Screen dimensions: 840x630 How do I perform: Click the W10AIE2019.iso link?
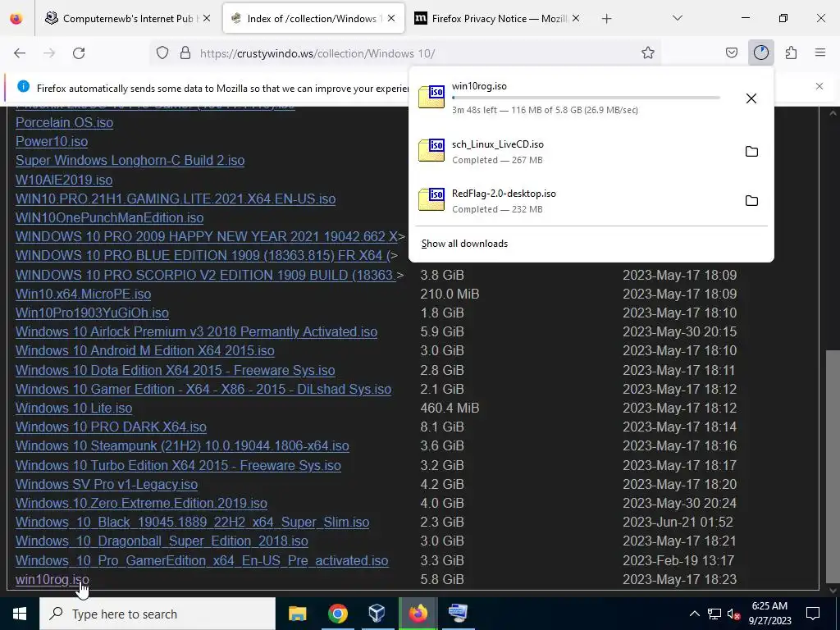coord(64,180)
